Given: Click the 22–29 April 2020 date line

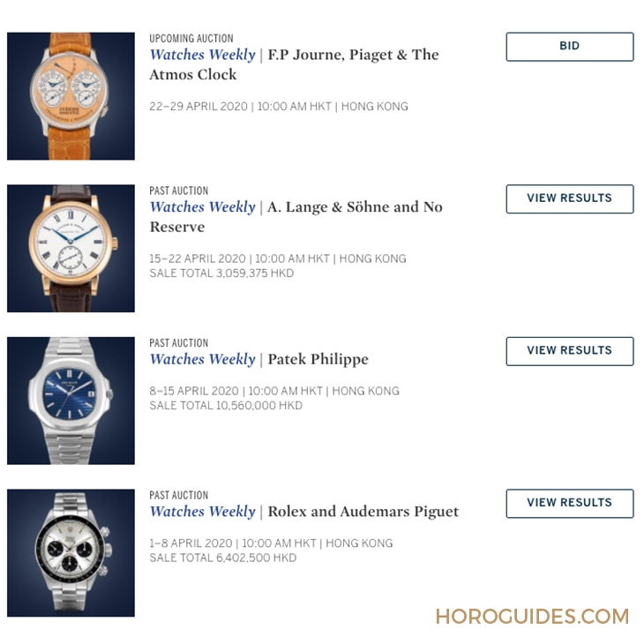Looking at the screenshot, I should (x=279, y=107).
